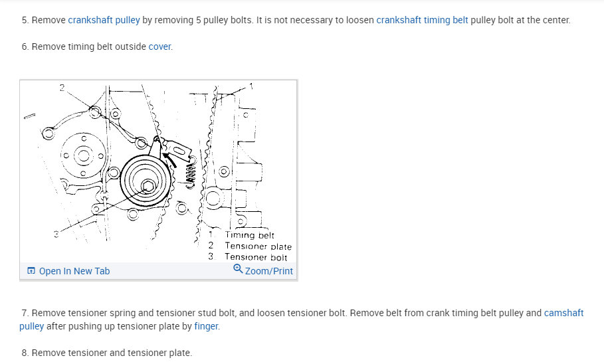604x364 pixels.
Task: Click the 'Tensioner bolt' legend label in diagram
Action: click(256, 257)
